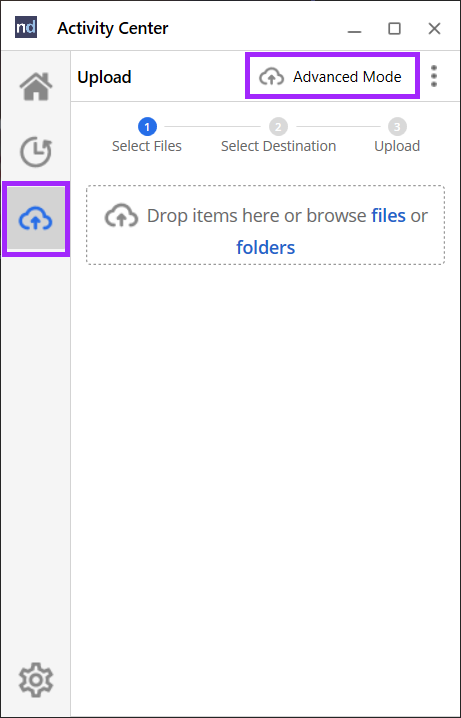Maximize the Activity Center window

[394, 28]
